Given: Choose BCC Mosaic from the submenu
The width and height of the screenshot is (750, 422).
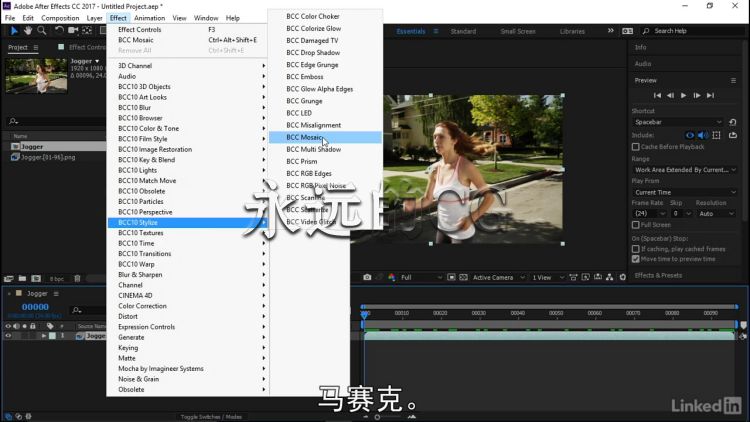Looking at the screenshot, I should tap(325, 137).
